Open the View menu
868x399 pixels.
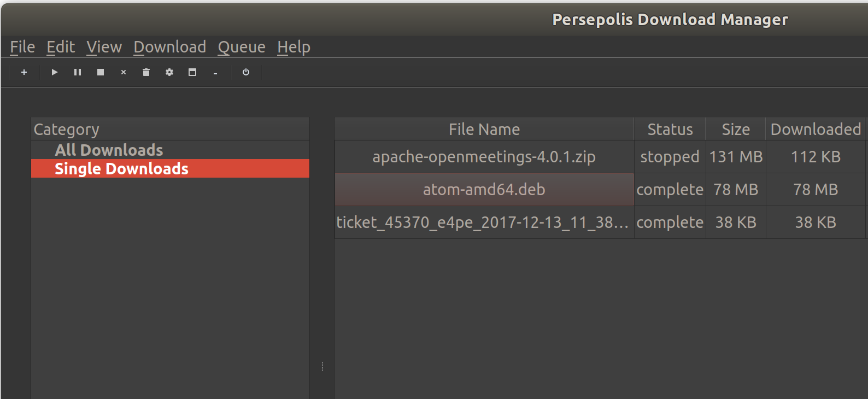point(104,47)
